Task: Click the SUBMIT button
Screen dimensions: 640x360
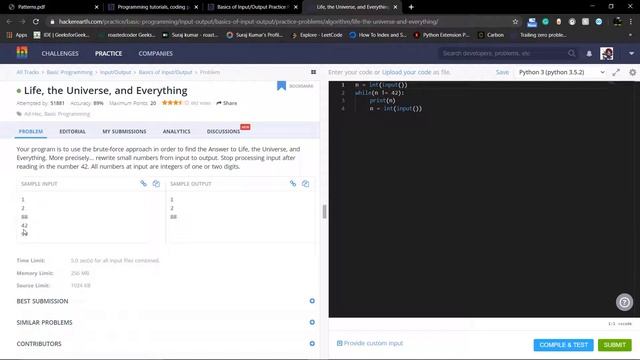Action: (615, 345)
